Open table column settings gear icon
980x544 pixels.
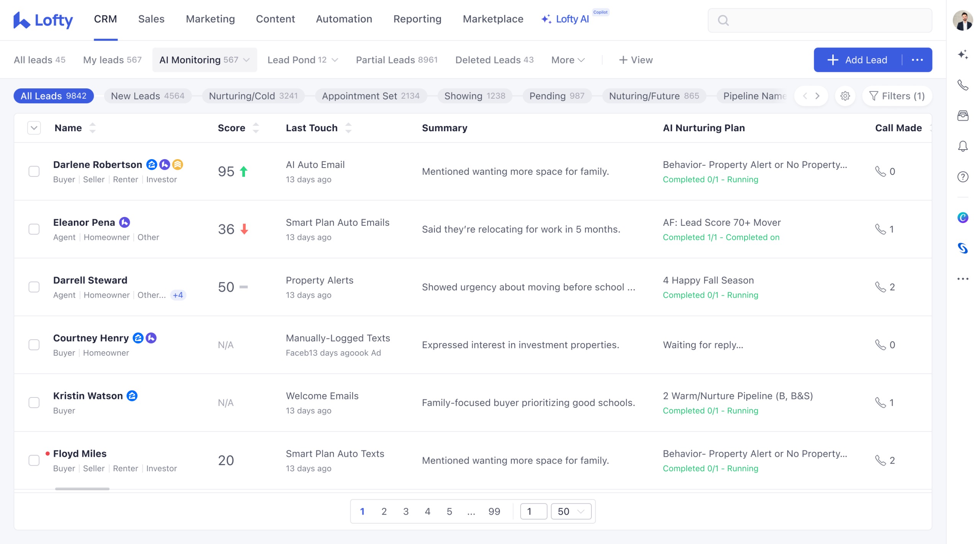[845, 96]
